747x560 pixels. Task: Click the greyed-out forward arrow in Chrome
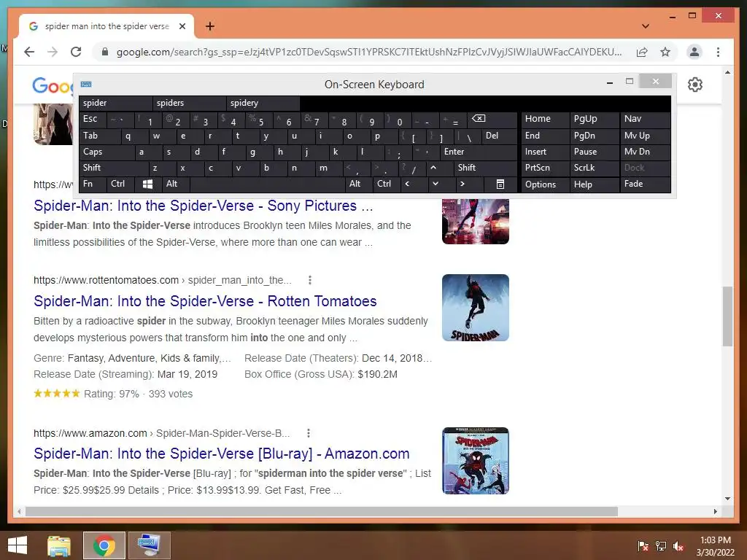(53, 52)
